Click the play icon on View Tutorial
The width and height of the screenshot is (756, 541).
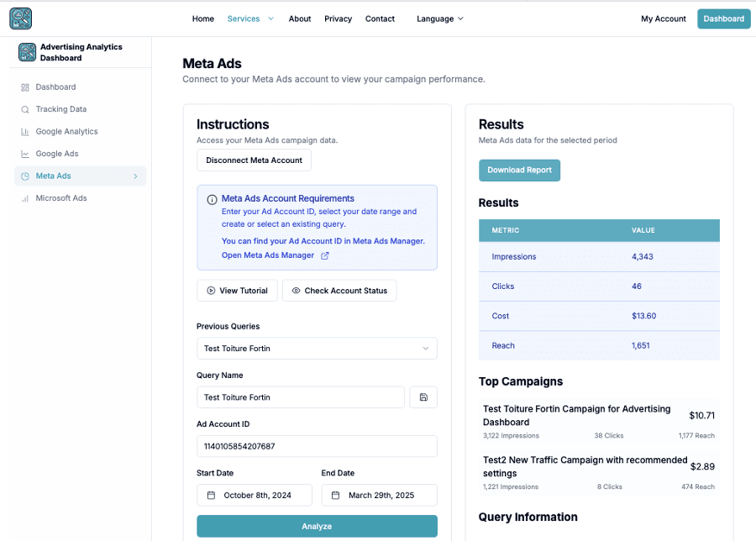tap(211, 290)
